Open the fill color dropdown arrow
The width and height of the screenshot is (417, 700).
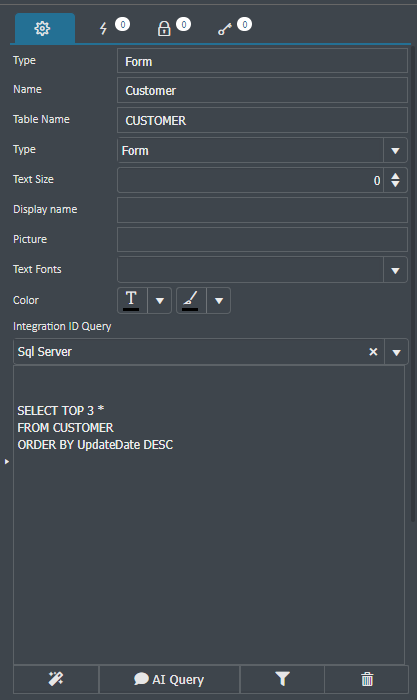pyautogui.click(x=219, y=300)
